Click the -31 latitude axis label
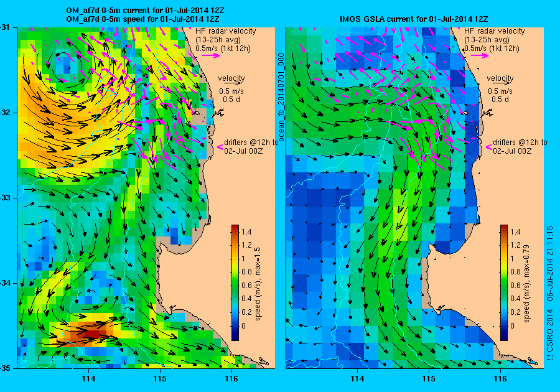The height and width of the screenshot is (392, 560). [x=5, y=27]
